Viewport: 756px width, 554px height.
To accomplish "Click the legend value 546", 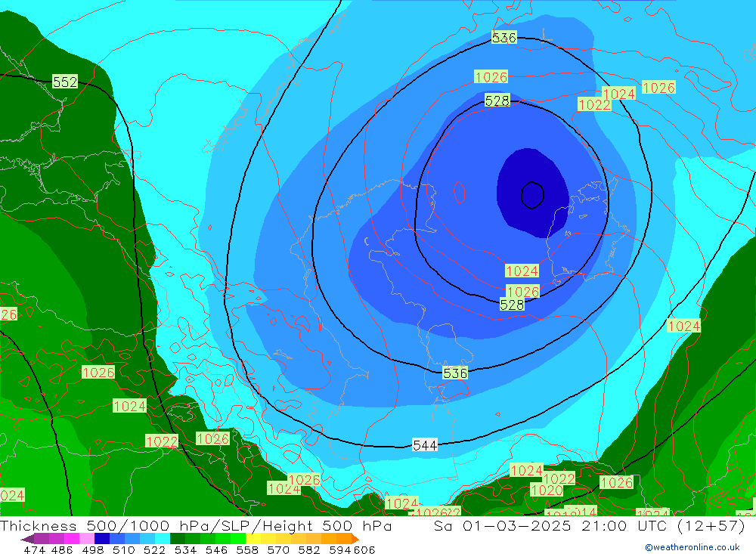I will tap(216, 549).
